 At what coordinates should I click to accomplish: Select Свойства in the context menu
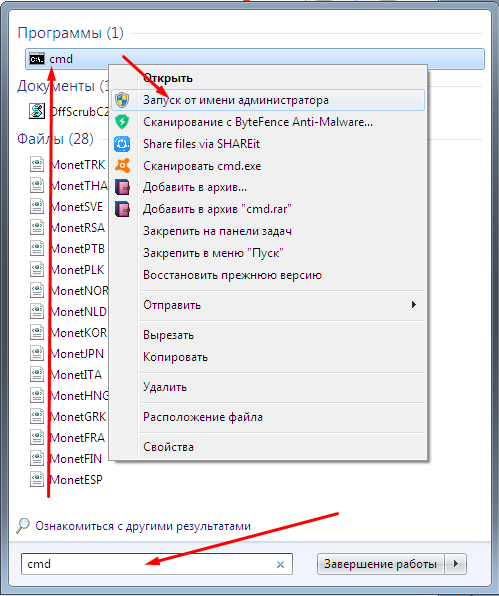(x=168, y=447)
